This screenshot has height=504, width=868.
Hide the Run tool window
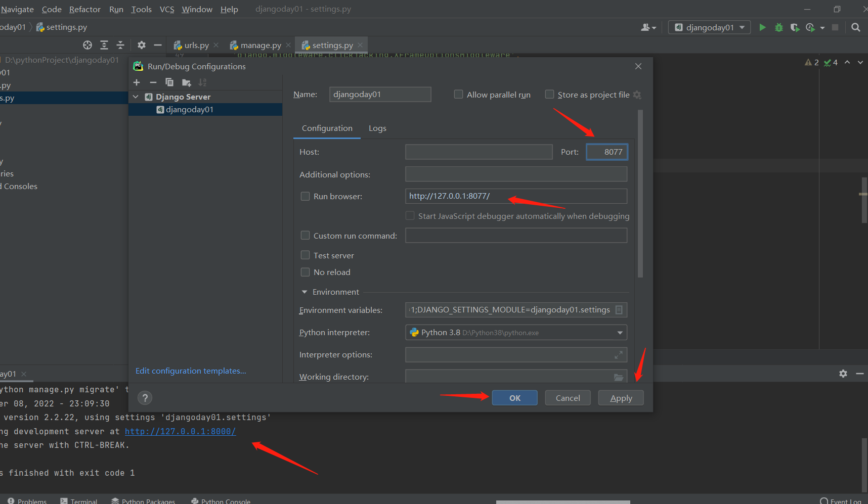[859, 374]
